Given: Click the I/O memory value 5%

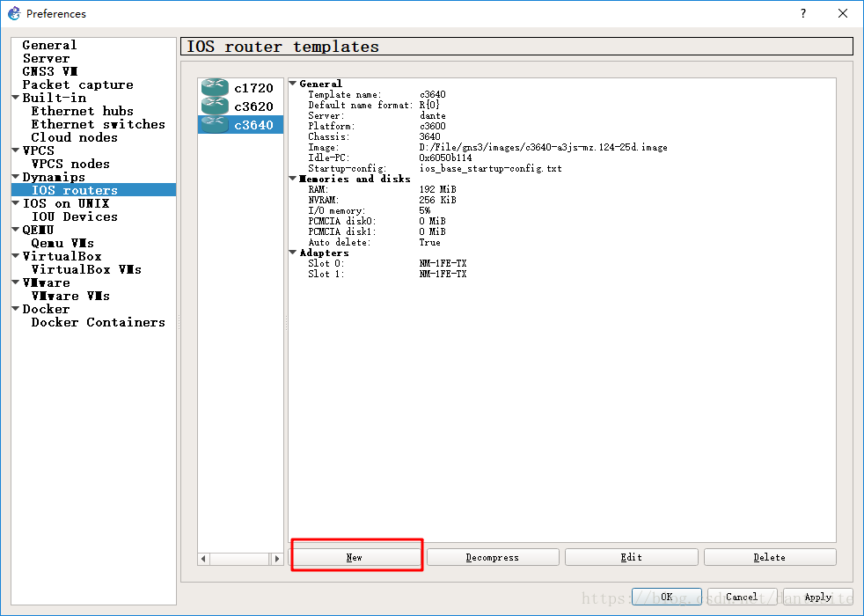Looking at the screenshot, I should 425,210.
